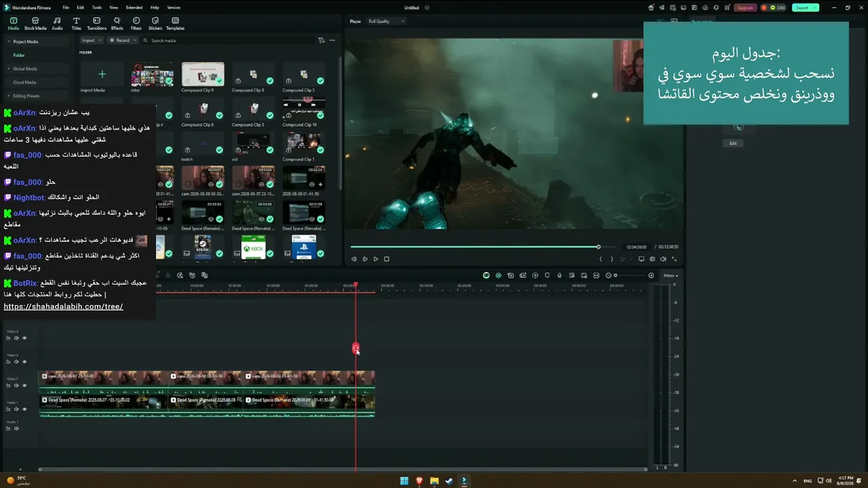The width and height of the screenshot is (868, 488).
Task: Open the Stickers tab
Action: tap(155, 24)
